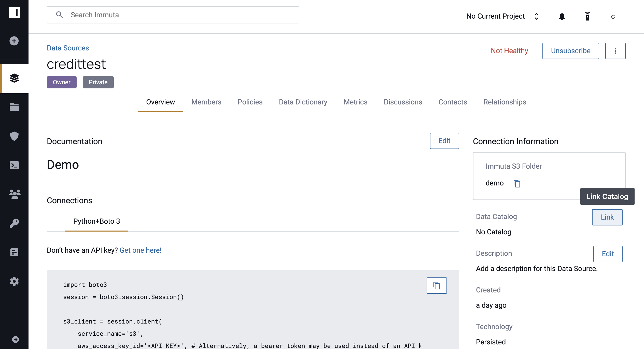Click 'Add a description for this Data Source.' text
This screenshot has width=644, height=349.
[537, 269]
